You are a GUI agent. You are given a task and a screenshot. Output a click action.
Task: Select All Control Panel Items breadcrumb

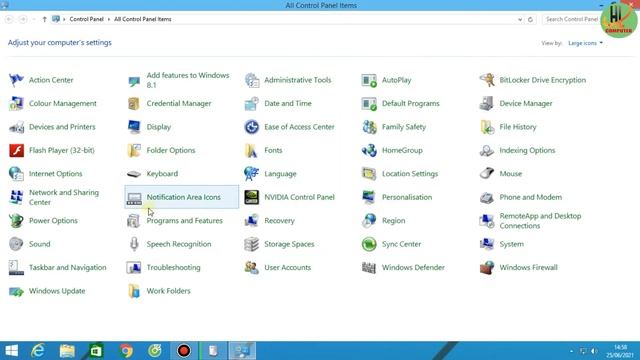[x=142, y=19]
